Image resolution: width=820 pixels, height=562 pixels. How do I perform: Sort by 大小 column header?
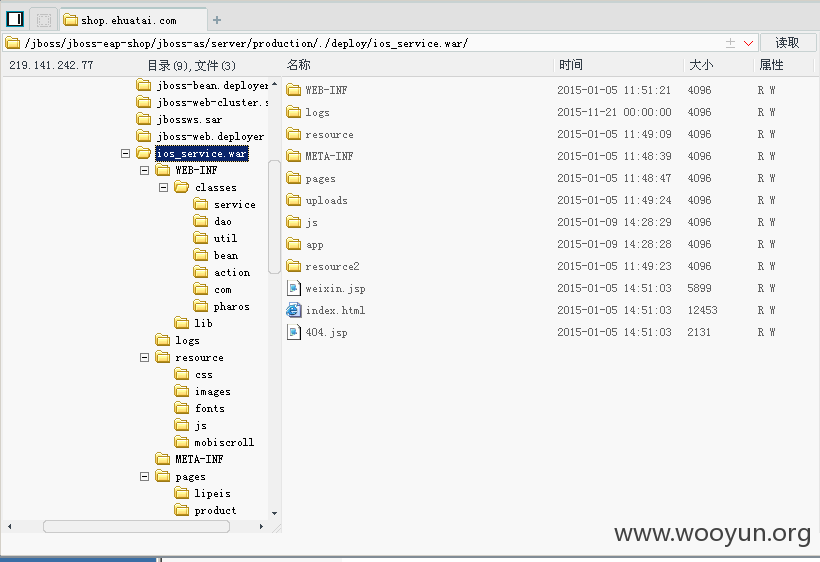coord(701,65)
